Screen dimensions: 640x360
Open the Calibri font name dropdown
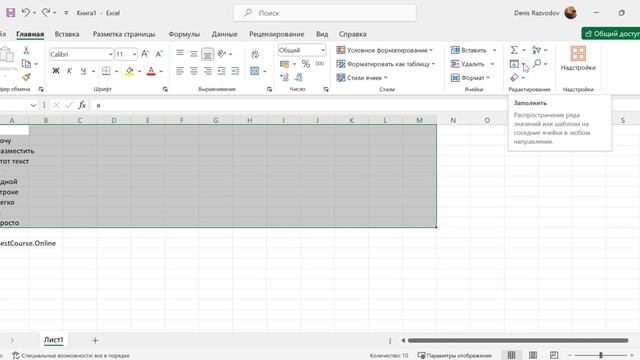tap(110, 54)
